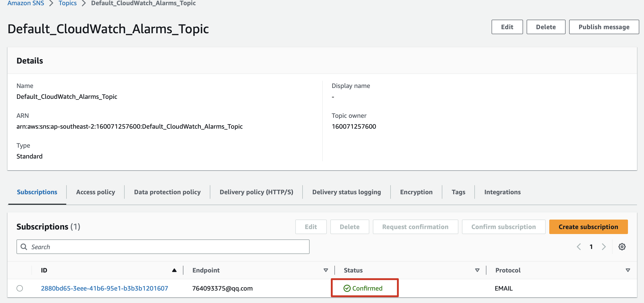Click the subscriptions Edit button
The width and height of the screenshot is (644, 303).
point(311,227)
